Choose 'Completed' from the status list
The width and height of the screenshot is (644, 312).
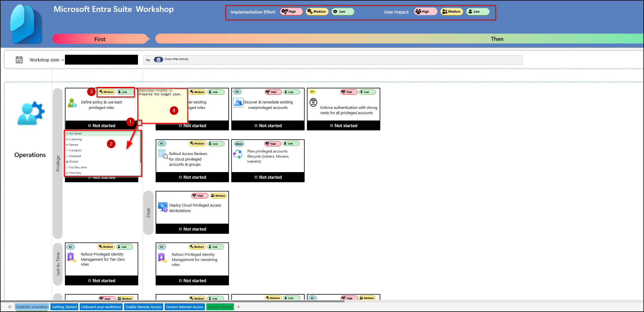75,156
